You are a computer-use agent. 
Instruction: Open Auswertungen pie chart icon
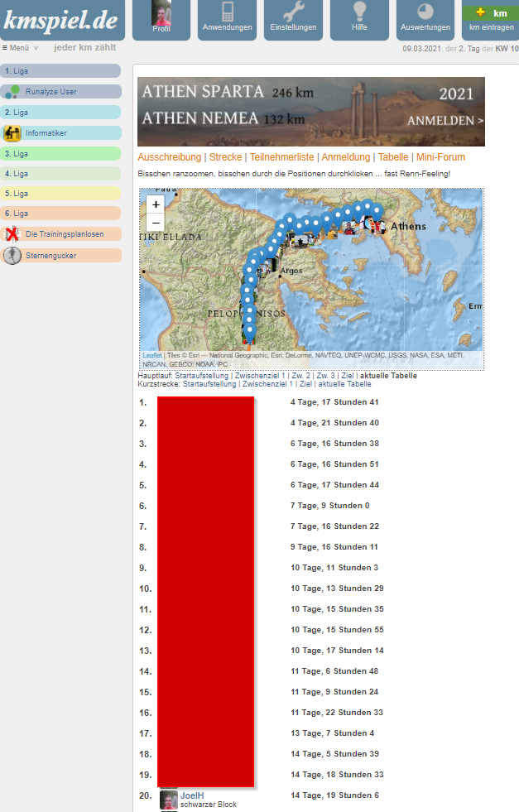425,19
